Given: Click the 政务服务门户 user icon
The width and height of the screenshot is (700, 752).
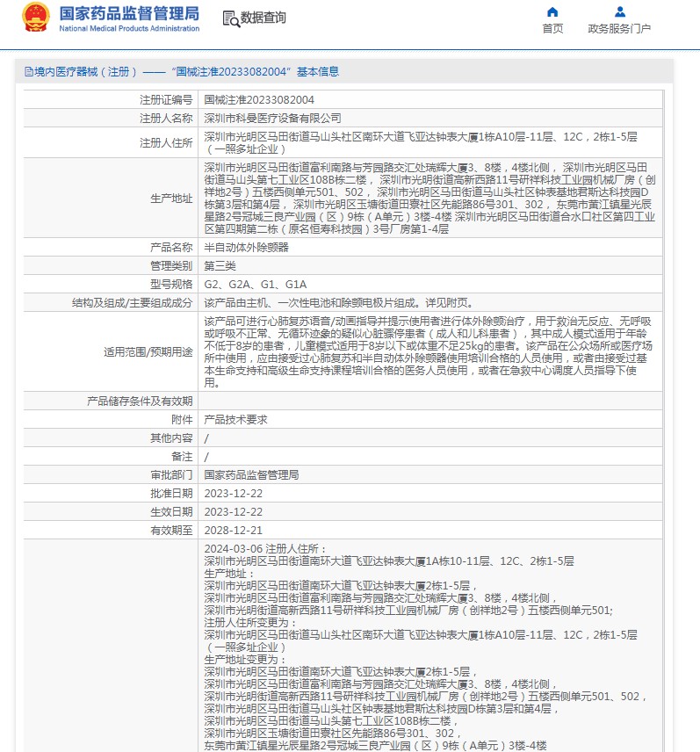Looking at the screenshot, I should [x=620, y=12].
